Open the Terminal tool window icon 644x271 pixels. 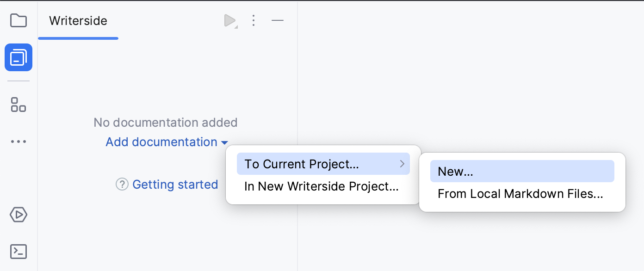click(x=19, y=252)
